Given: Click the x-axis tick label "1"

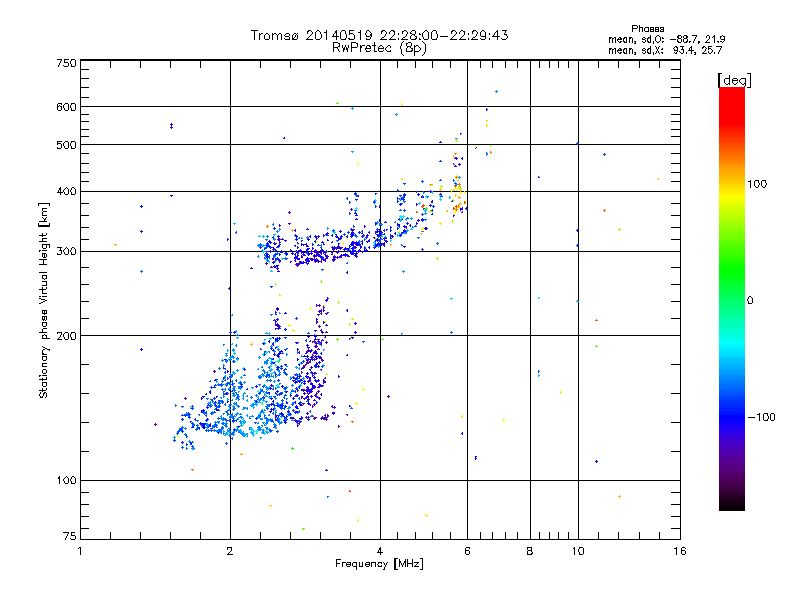Looking at the screenshot, I should [80, 551].
